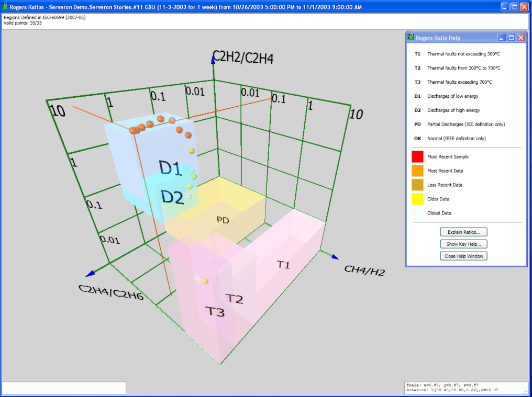Maximize the main Rogers Ratios window
The image size is (532, 397).
click(x=515, y=7)
